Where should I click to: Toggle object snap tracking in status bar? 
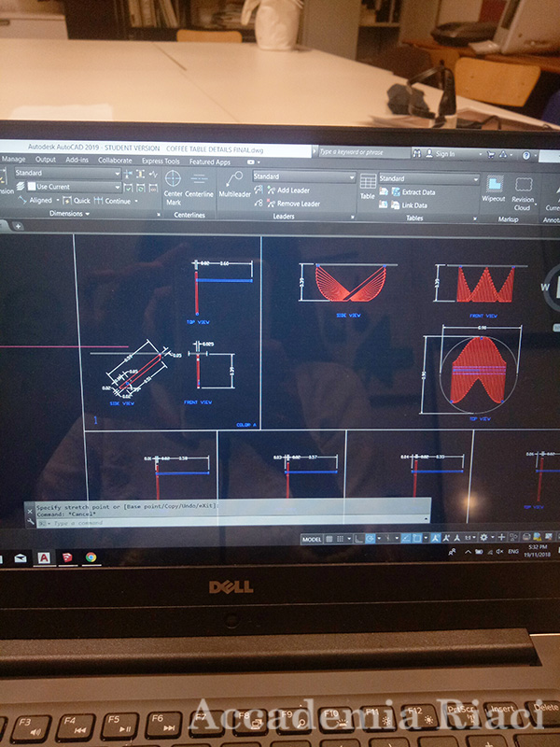tap(406, 539)
